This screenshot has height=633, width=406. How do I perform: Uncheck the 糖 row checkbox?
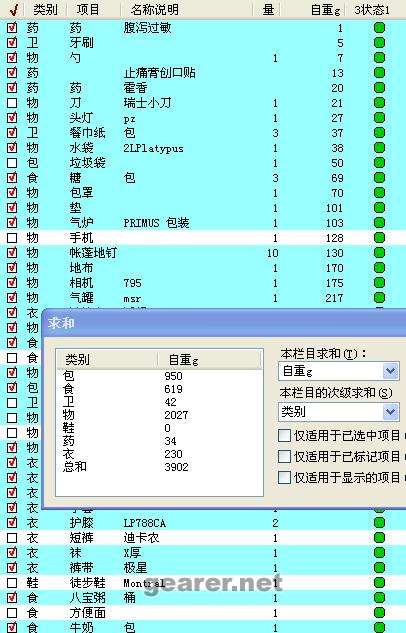[12, 178]
